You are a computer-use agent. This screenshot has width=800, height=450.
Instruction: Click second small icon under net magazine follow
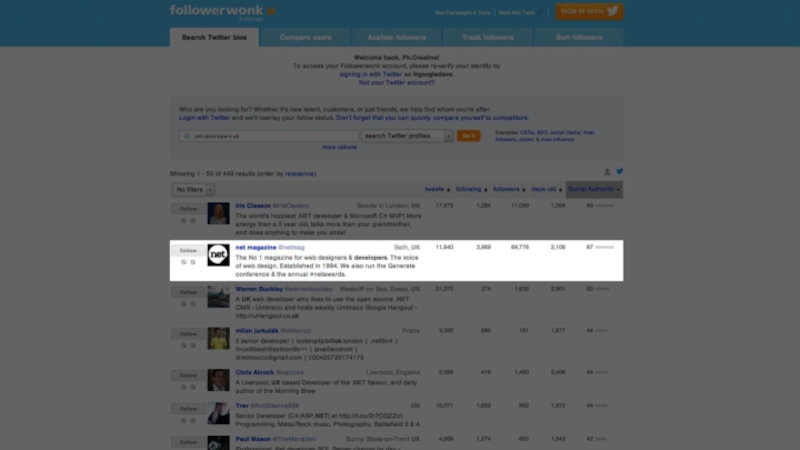click(x=193, y=262)
